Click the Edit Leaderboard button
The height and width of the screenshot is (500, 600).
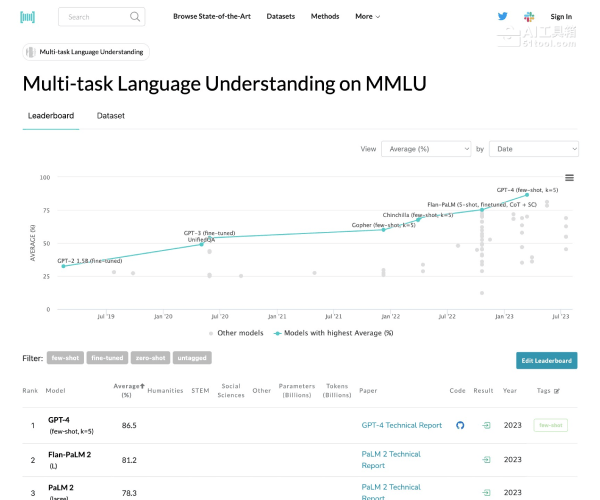coord(546,360)
